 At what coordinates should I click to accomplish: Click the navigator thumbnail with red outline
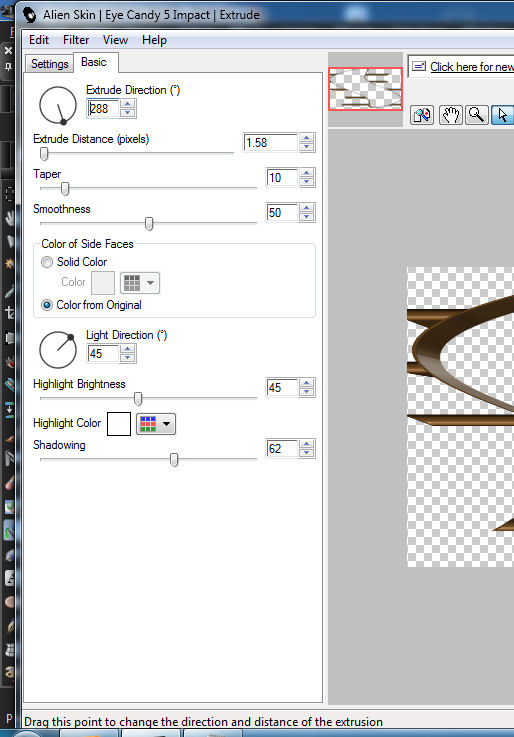[366, 89]
